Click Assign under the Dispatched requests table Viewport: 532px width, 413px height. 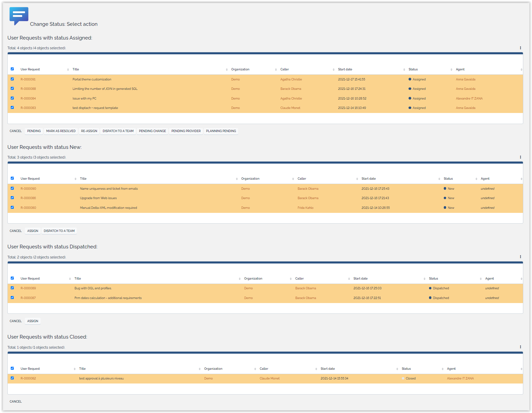pyautogui.click(x=33, y=321)
